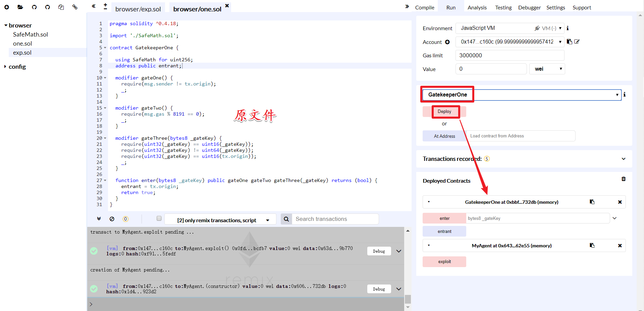
Task: Connect to localhost link icon
Action: click(75, 7)
